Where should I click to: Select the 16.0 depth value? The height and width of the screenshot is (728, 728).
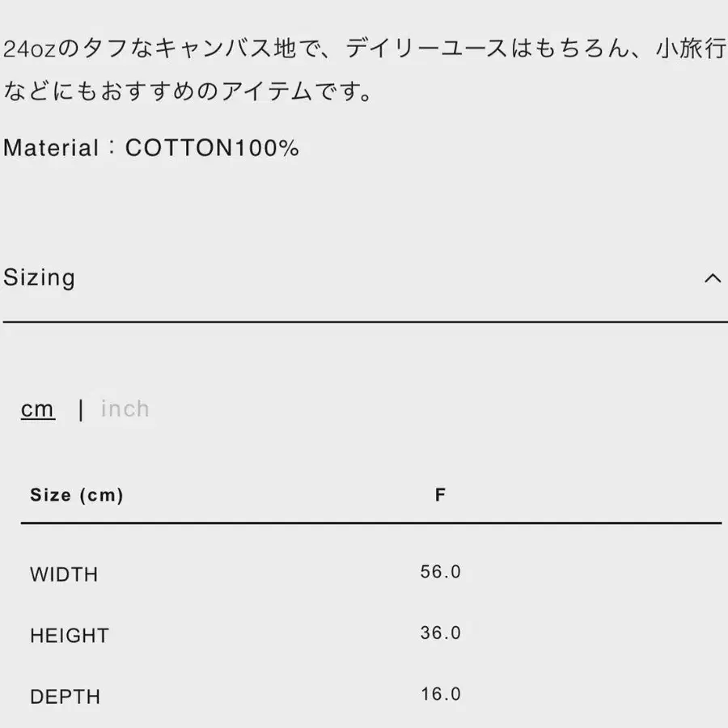[440, 695]
